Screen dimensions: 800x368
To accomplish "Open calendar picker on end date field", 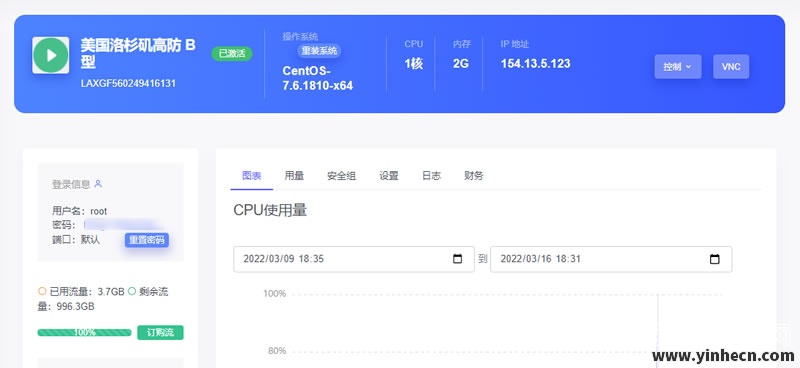I will tap(715, 259).
